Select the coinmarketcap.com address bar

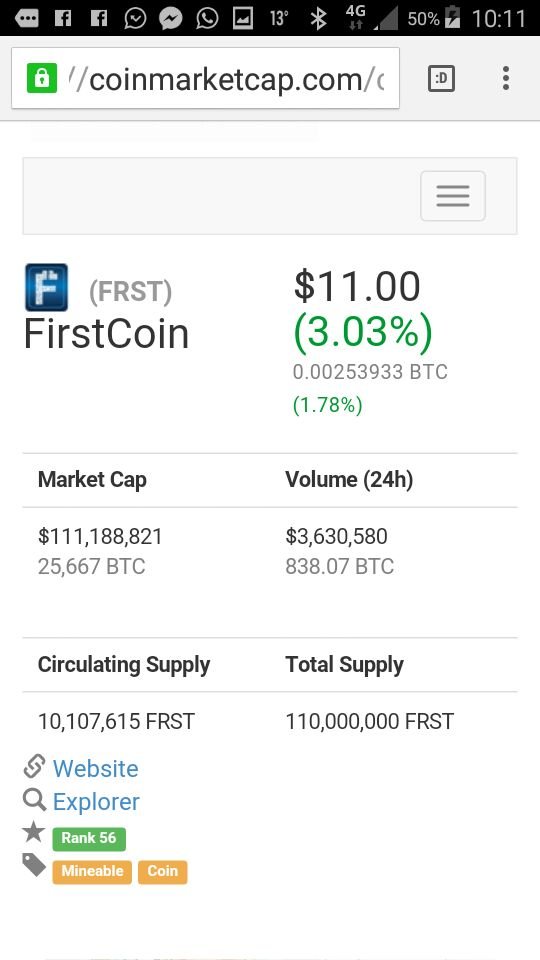(x=206, y=78)
